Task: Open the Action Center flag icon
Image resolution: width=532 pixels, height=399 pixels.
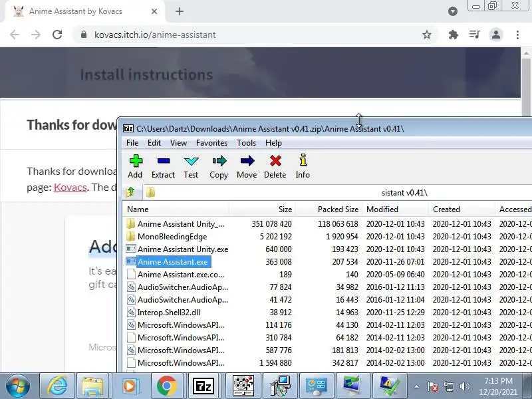Action: coord(433,386)
